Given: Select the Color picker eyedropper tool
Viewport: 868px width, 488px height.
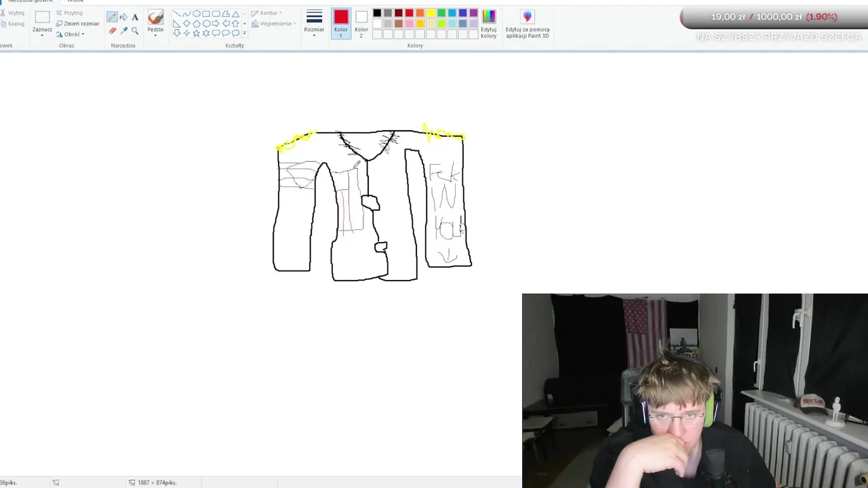Looking at the screenshot, I should pyautogui.click(x=123, y=30).
